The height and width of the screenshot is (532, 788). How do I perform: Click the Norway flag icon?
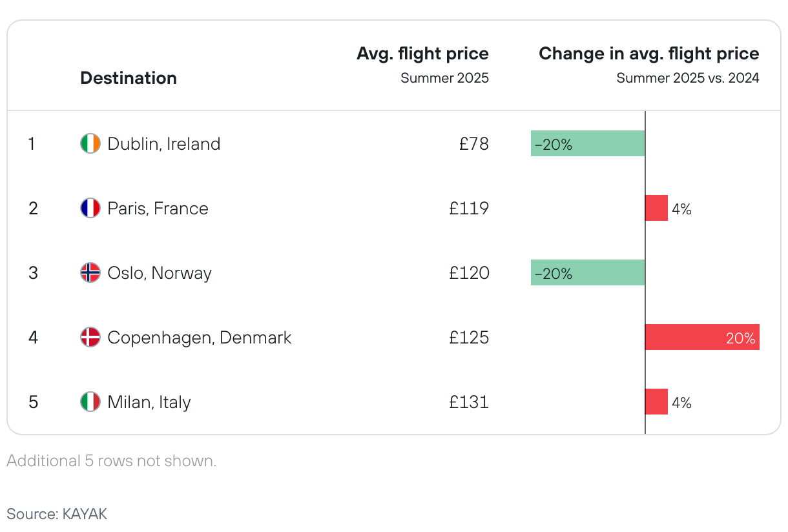90,272
